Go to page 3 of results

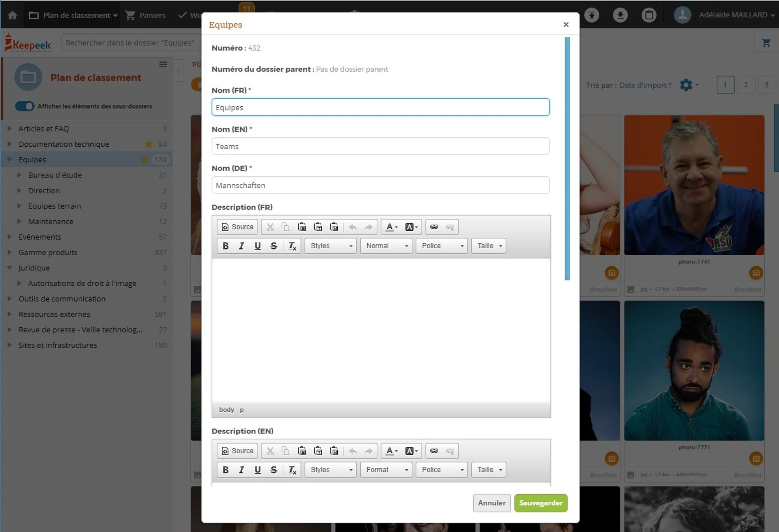click(x=766, y=85)
